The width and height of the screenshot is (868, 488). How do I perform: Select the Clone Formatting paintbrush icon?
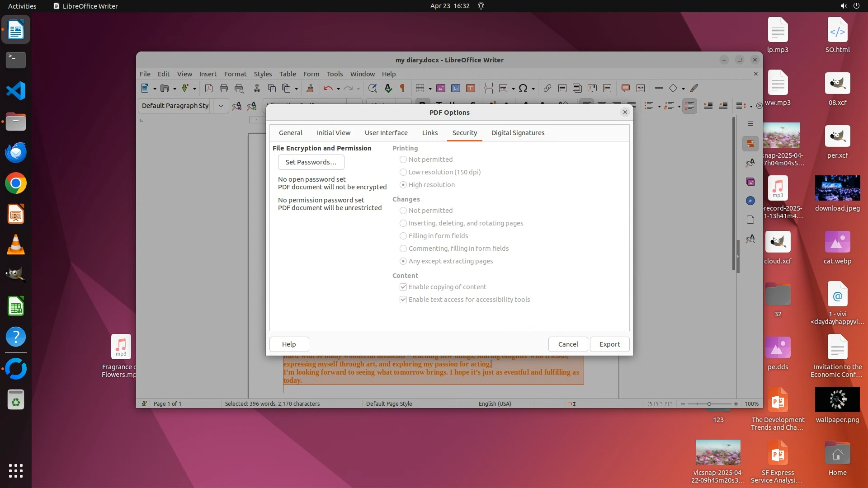pyautogui.click(x=310, y=88)
